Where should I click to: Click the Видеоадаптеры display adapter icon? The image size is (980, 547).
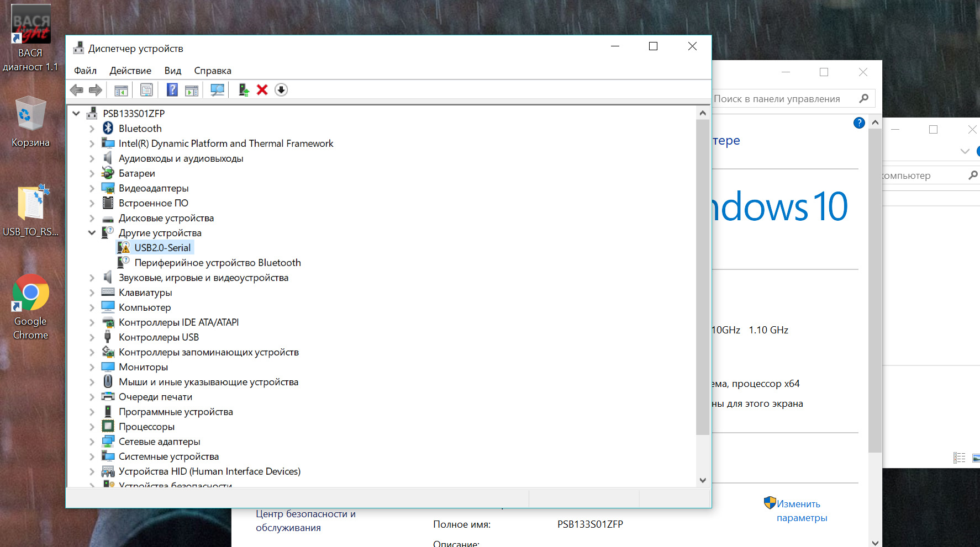point(108,188)
